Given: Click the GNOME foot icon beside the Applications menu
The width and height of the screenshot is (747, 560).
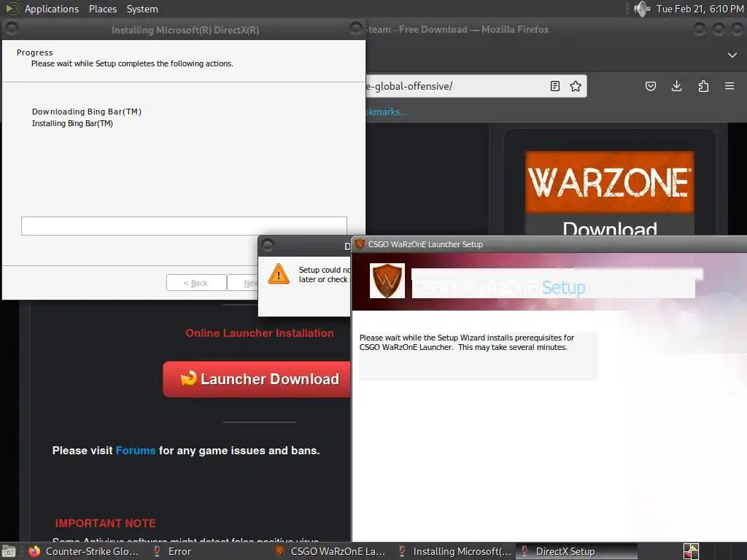Looking at the screenshot, I should [12, 9].
